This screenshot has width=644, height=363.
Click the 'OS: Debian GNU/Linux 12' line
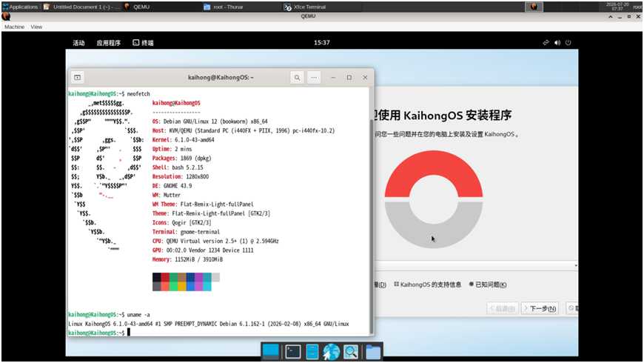coord(210,121)
